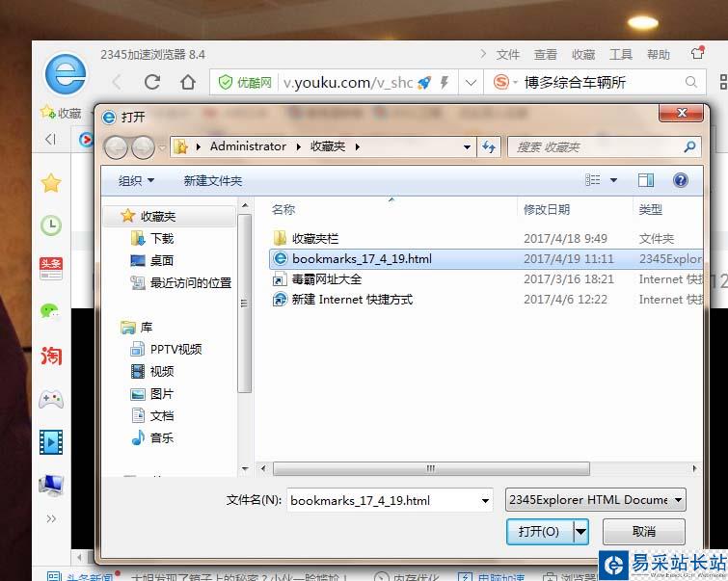Click 新建文件夹 button
728x581 pixels.
tap(213, 180)
